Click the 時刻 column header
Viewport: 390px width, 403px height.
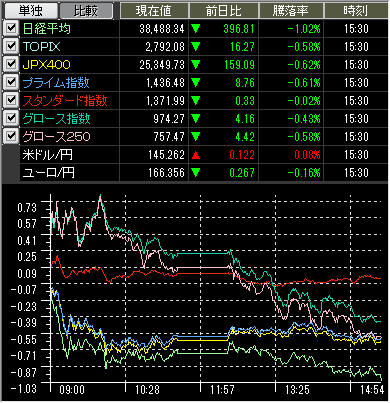coord(356,10)
